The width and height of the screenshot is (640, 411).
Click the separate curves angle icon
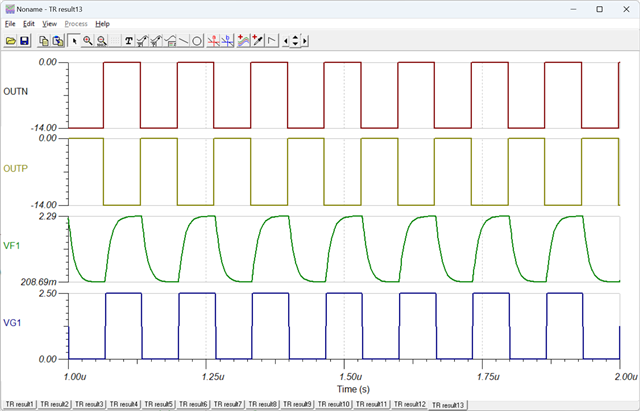271,41
